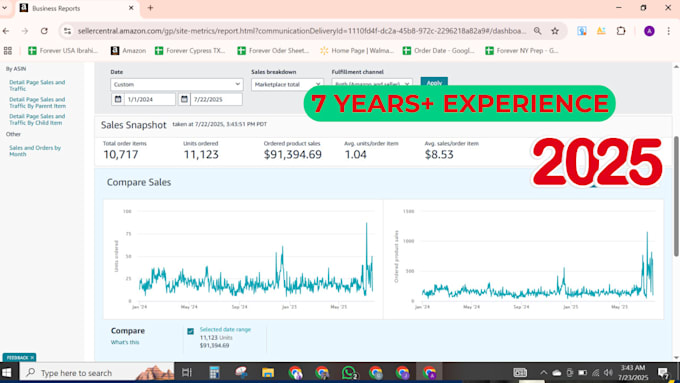Open the taskbar clock showing 3:43 AM
This screenshot has width=680, height=383.
click(x=633, y=373)
